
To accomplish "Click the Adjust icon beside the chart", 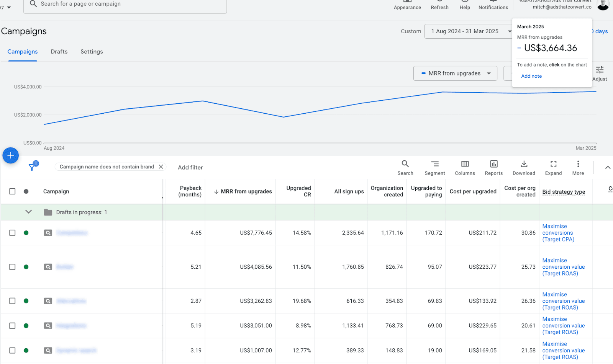I will point(600,72).
